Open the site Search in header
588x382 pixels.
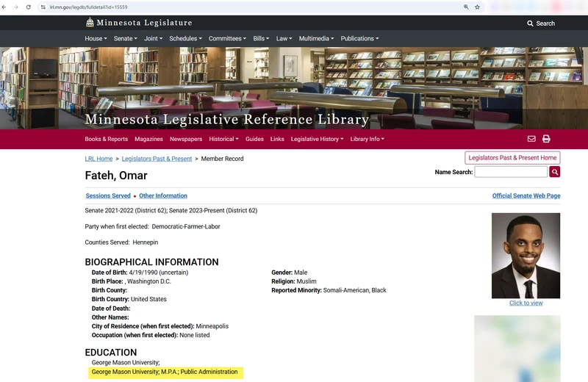point(541,24)
